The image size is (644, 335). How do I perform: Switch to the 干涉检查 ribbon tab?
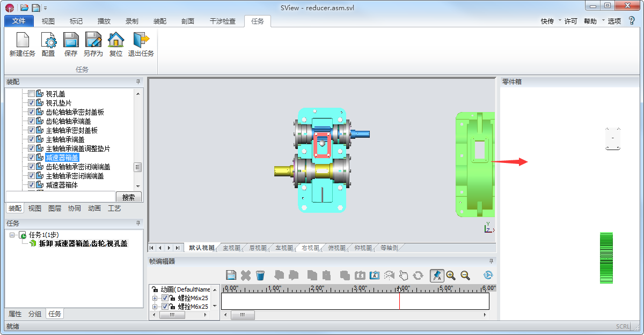pyautogui.click(x=222, y=21)
